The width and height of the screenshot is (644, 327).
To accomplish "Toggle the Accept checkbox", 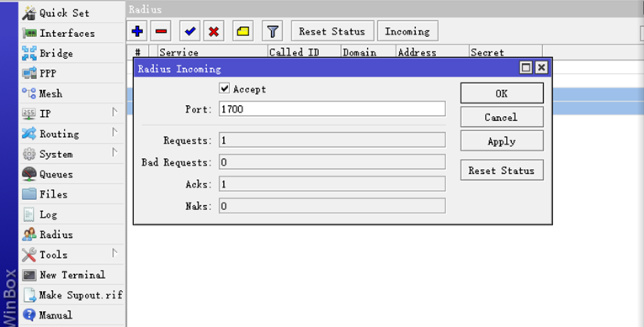I will 224,88.
